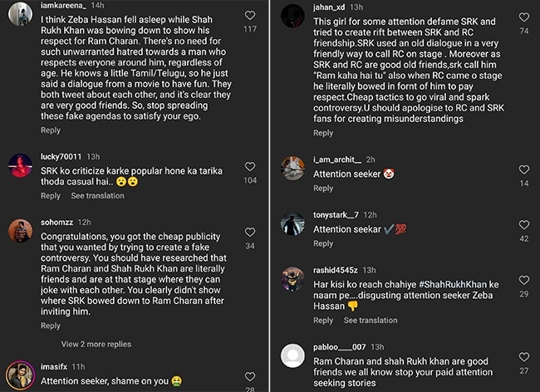Reply to iamkareena_'s comment
540x392 pixels.
point(51,130)
